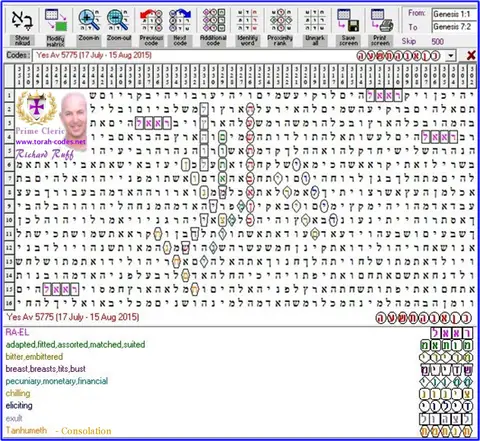Click the Skip value 500
This screenshot has height=441, width=480.
(x=437, y=42)
